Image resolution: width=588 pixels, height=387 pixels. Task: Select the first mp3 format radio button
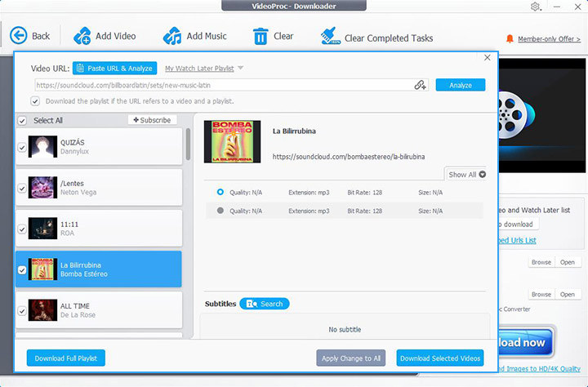(x=220, y=192)
